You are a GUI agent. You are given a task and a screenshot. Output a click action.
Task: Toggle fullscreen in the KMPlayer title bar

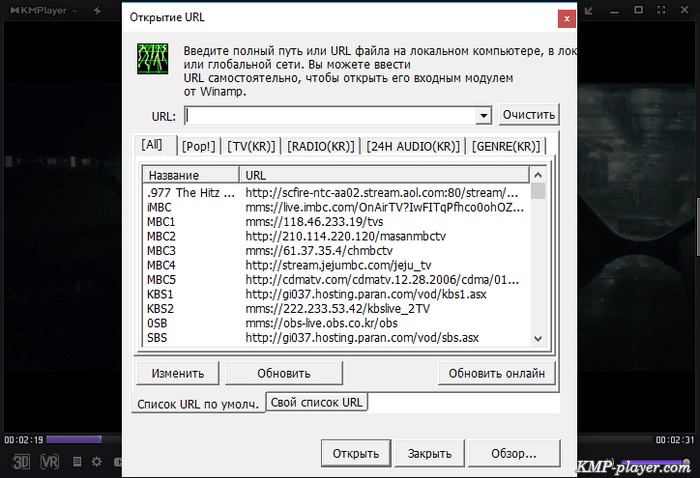pos(661,10)
